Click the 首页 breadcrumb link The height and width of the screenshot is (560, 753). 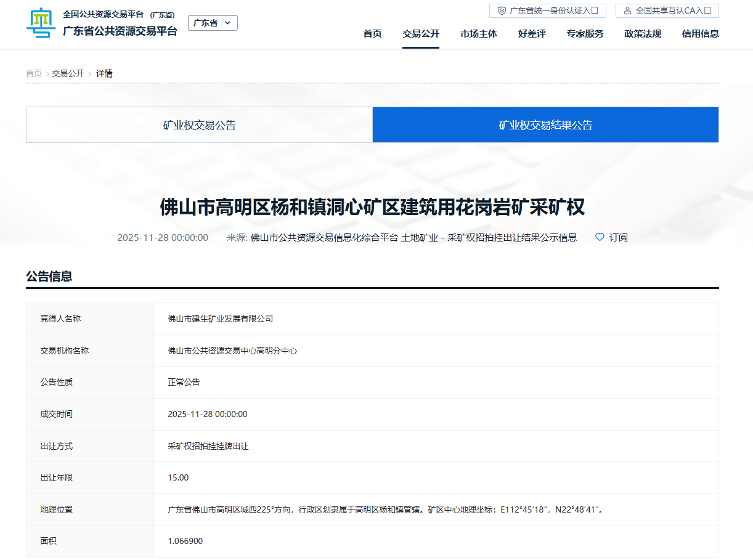pos(34,73)
